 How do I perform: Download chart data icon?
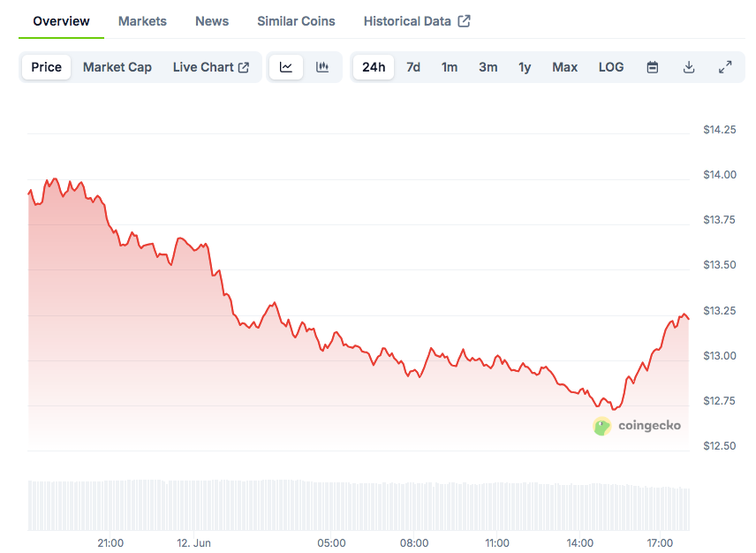pos(689,67)
